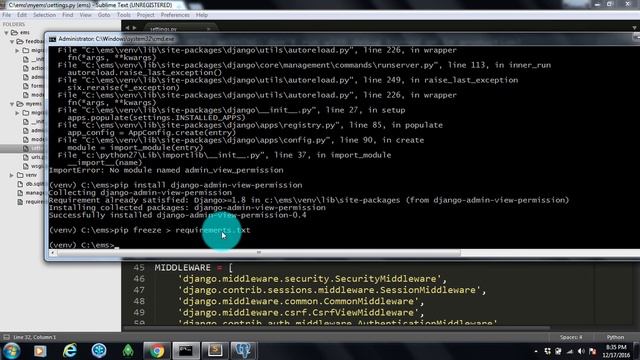Open wsgi file under myems folder
Image resolution: width=640 pixels, height=360 pixels.
click(x=34, y=166)
